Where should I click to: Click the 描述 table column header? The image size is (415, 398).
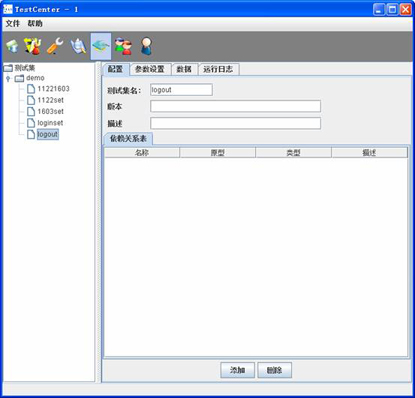tap(369, 153)
